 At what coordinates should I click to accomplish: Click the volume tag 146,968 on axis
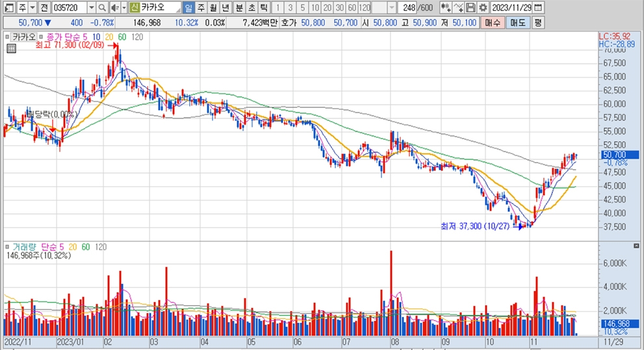tap(620, 324)
